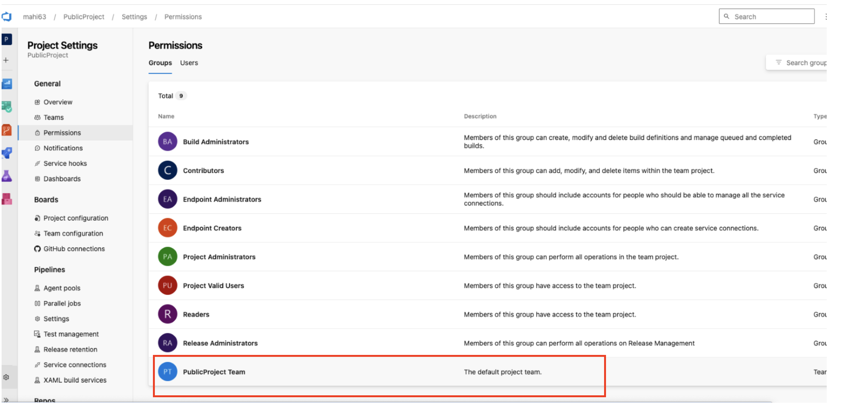
Task: Open Parallel jobs settings
Action: [62, 303]
